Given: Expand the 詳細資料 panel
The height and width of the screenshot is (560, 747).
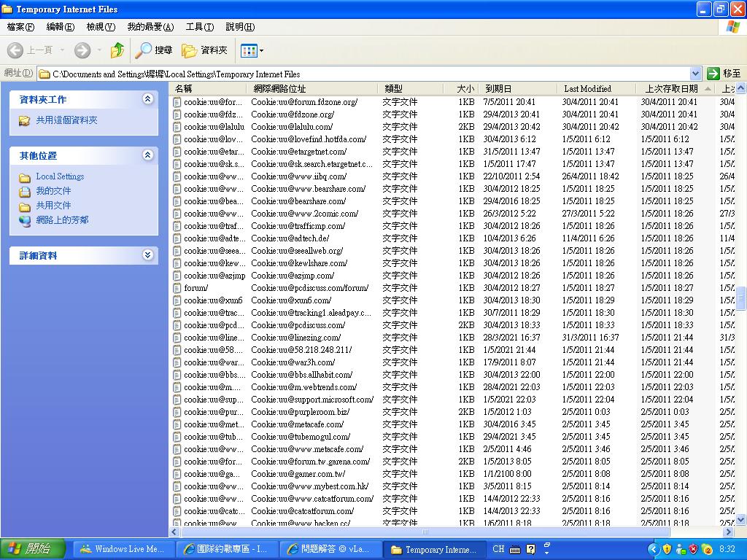Looking at the screenshot, I should click(148, 255).
